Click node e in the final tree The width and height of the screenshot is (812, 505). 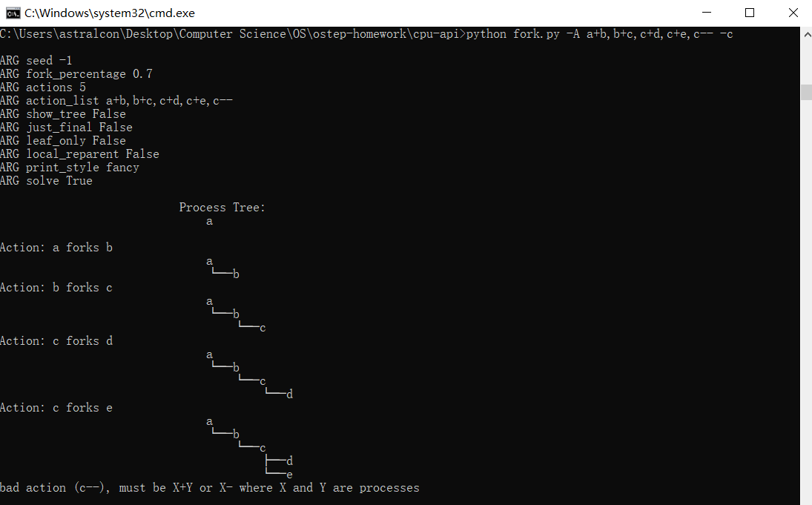(289, 475)
